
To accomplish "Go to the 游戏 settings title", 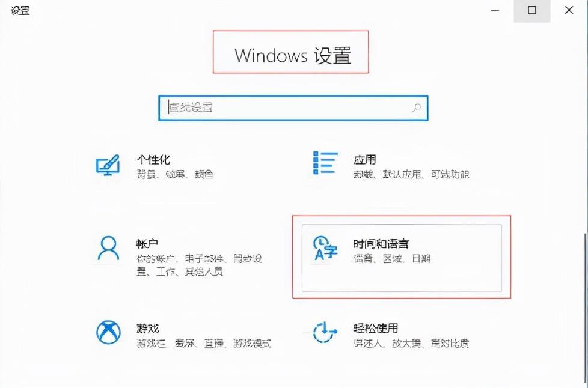I will tap(147, 329).
